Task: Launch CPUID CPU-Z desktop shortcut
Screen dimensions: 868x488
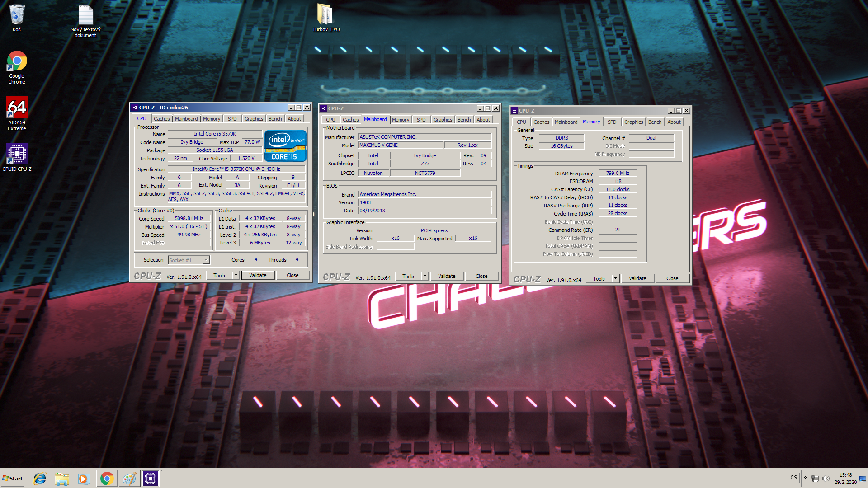Action: [17, 157]
